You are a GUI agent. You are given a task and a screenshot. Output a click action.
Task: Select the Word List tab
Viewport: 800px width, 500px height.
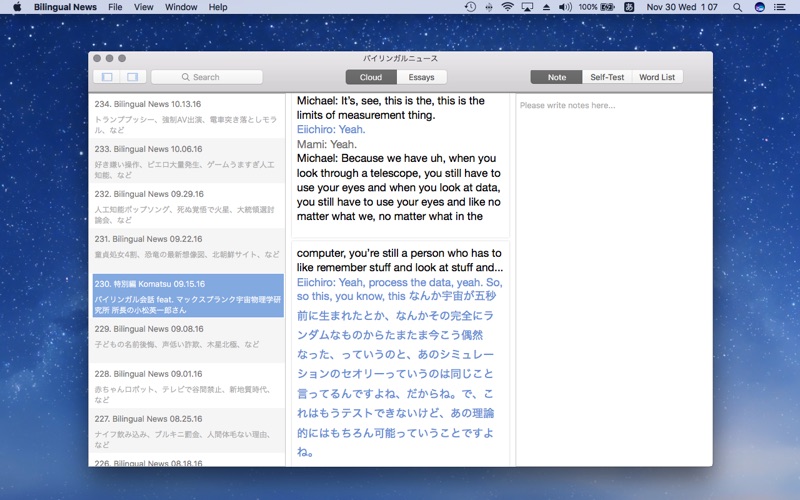pos(657,77)
